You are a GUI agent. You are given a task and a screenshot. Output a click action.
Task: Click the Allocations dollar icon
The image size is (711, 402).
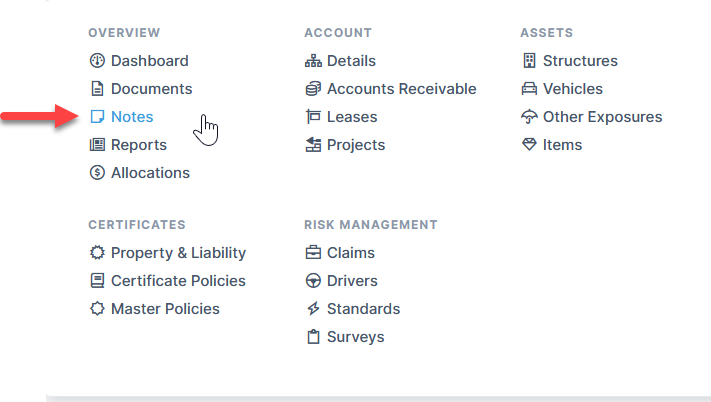[97, 173]
